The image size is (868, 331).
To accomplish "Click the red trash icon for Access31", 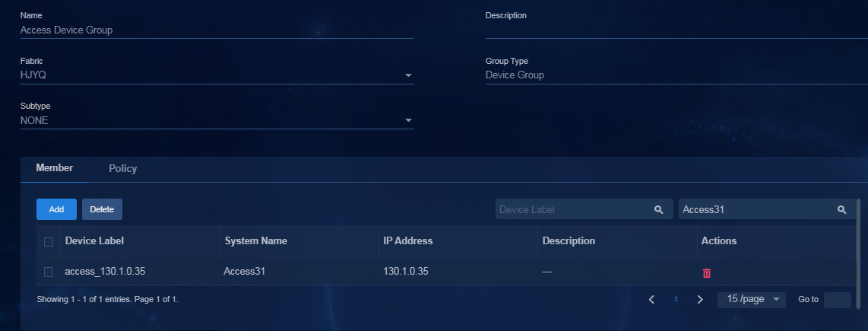I will click(x=706, y=272).
